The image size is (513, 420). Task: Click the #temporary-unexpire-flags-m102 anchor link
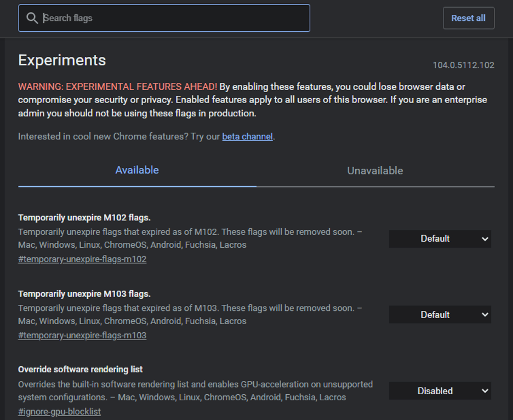[82, 259]
